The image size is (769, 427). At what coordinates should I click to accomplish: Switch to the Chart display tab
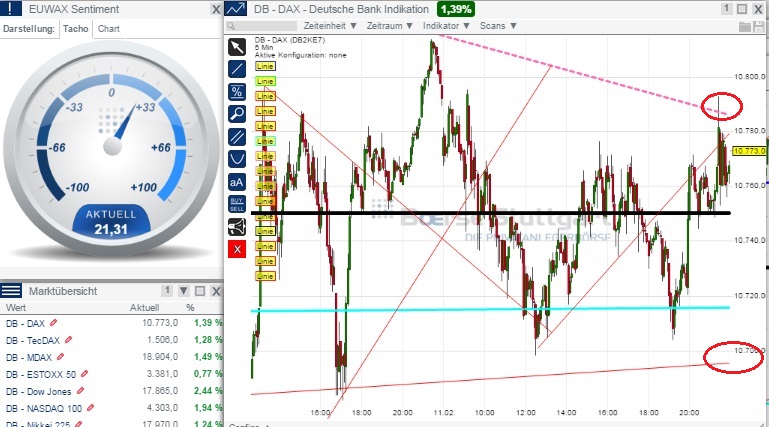(x=108, y=29)
